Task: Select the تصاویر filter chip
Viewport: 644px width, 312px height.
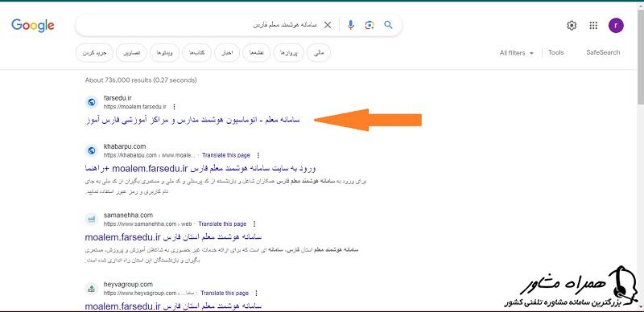Action: tap(131, 53)
